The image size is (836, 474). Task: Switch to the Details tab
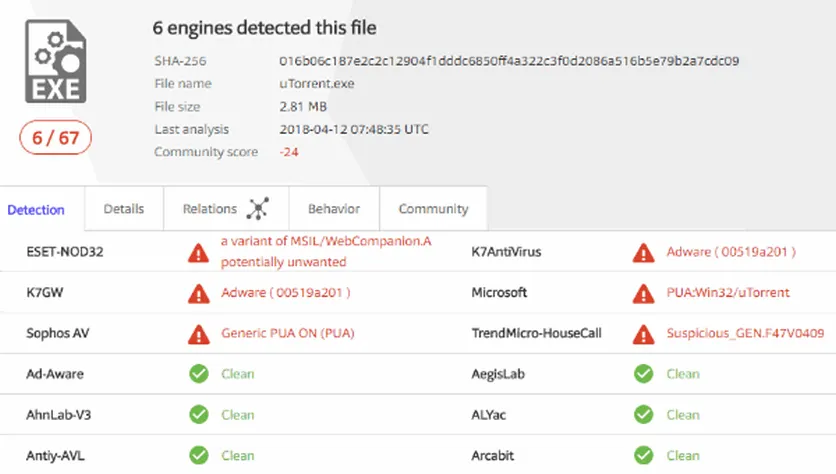tap(124, 209)
